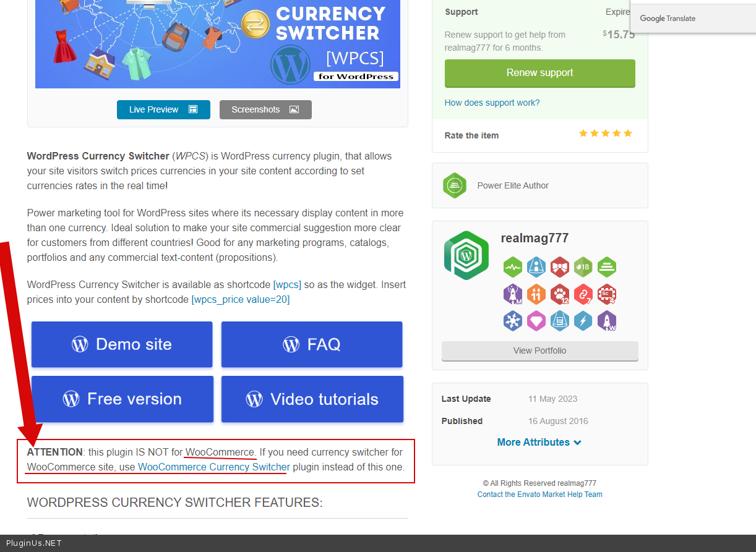Click the blue lightning bolt badge

[583, 321]
